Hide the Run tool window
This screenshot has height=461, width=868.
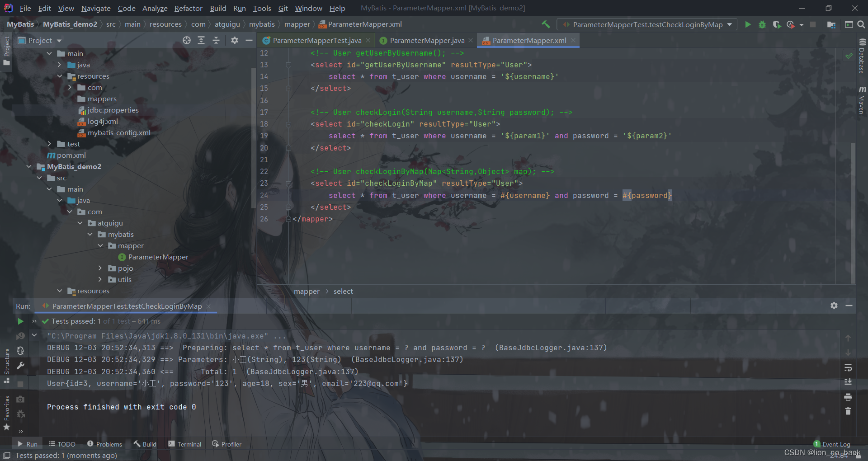(849, 306)
